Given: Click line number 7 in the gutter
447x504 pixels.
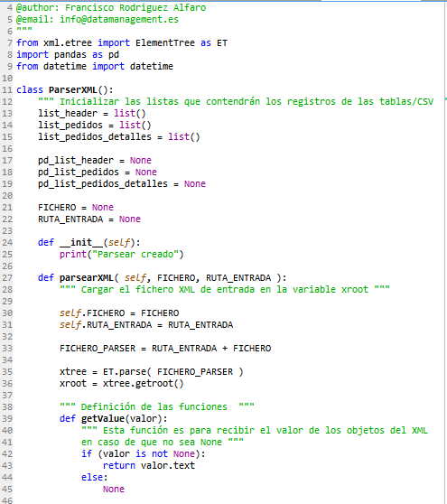Looking at the screenshot, I should point(10,43).
